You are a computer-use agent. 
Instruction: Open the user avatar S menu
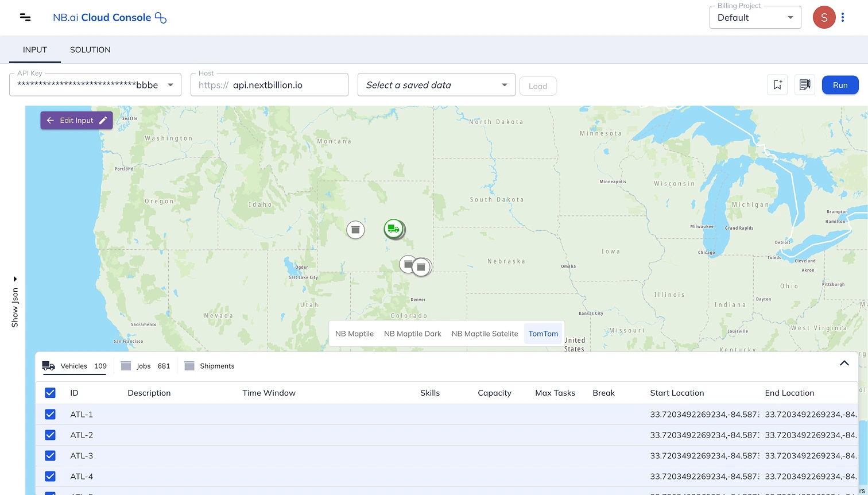click(x=824, y=17)
